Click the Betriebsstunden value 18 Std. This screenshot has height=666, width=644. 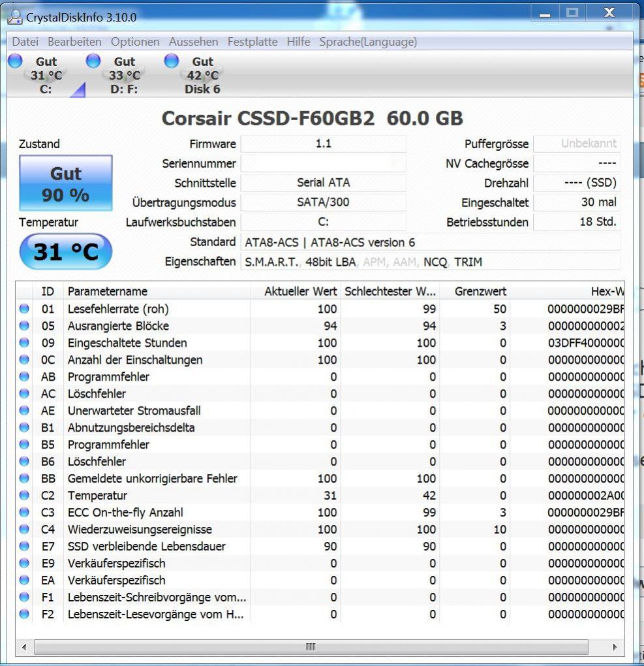pos(577,222)
